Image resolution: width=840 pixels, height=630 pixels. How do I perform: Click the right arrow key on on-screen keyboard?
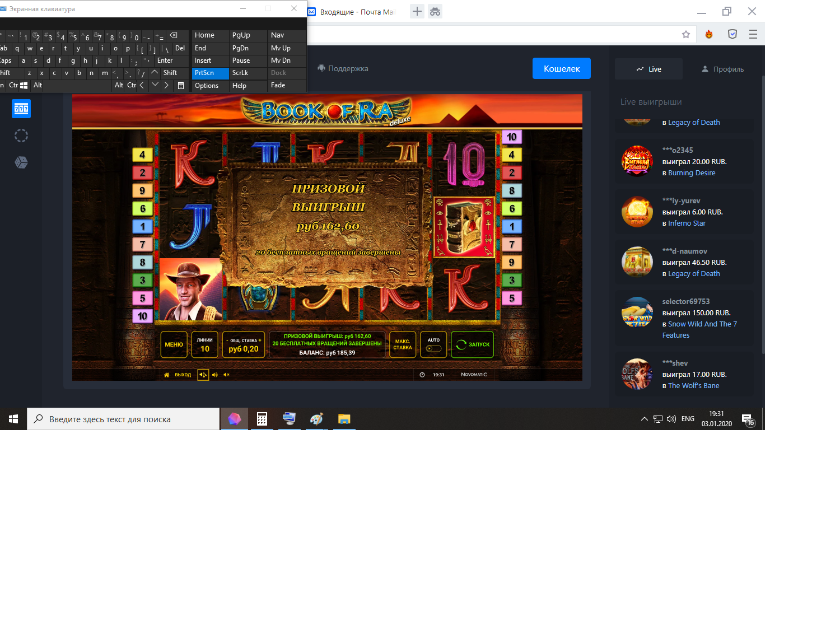tap(167, 86)
